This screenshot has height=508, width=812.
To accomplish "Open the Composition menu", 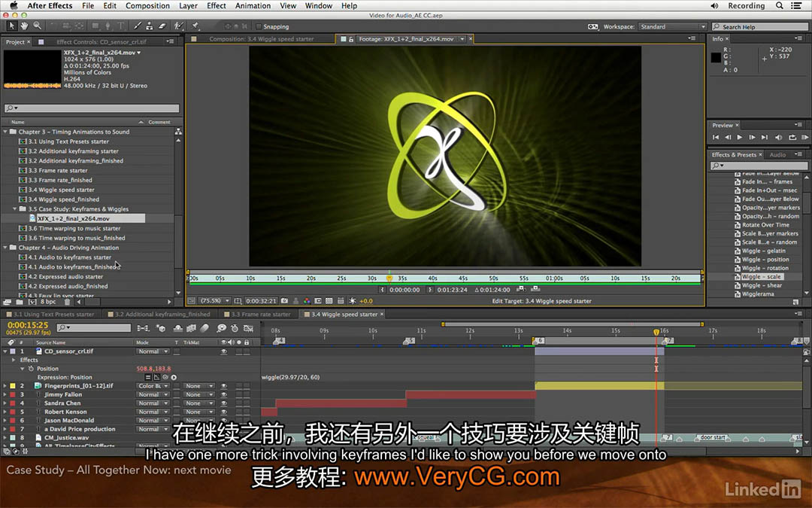I will point(147,6).
